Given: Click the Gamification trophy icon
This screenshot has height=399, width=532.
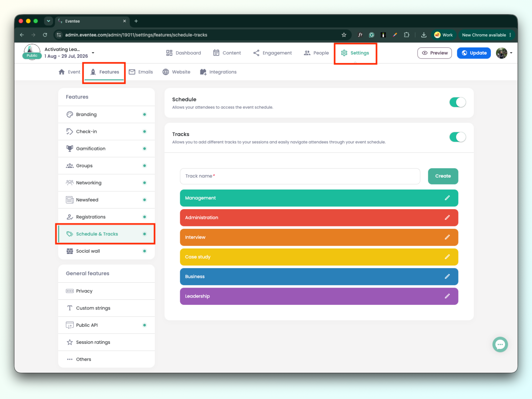Looking at the screenshot, I should [69, 149].
